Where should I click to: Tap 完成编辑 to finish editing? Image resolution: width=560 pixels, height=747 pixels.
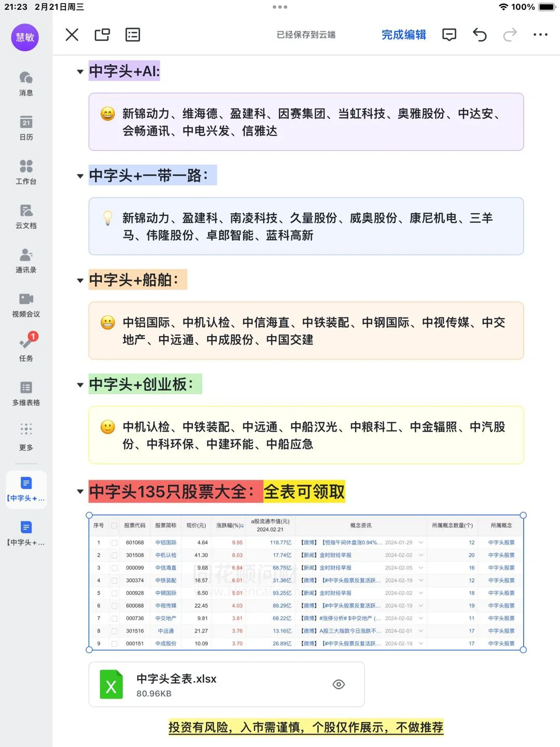[404, 35]
